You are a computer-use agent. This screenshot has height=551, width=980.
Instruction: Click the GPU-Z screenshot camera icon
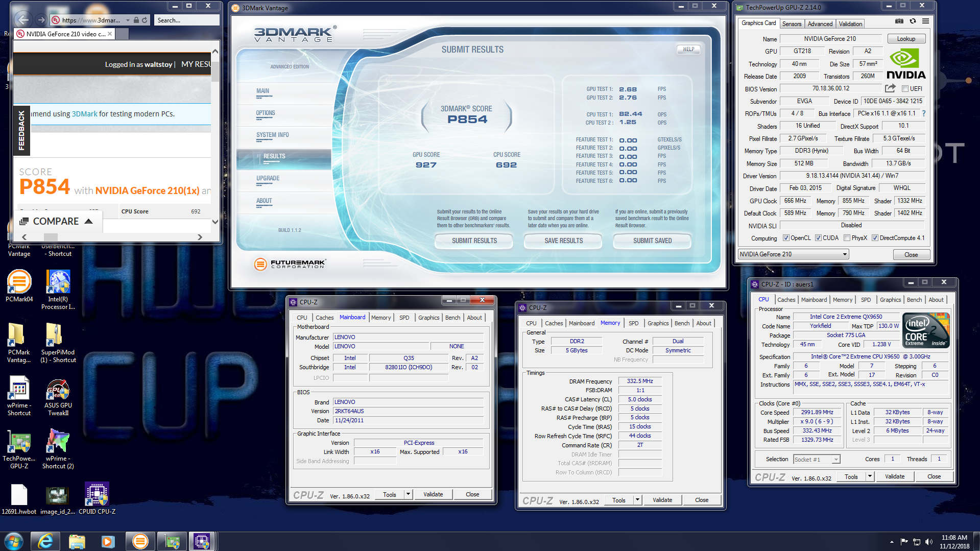tap(899, 21)
